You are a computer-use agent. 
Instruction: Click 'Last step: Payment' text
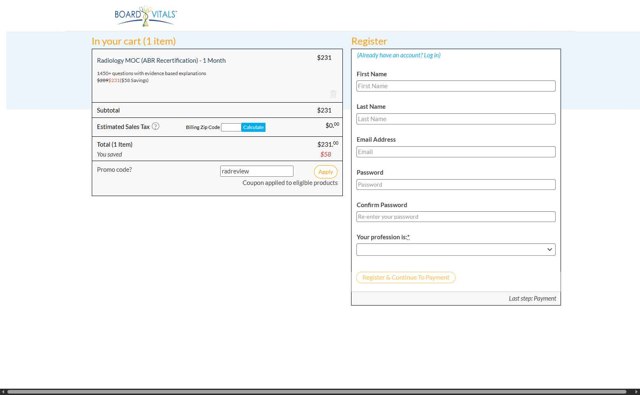tap(532, 299)
